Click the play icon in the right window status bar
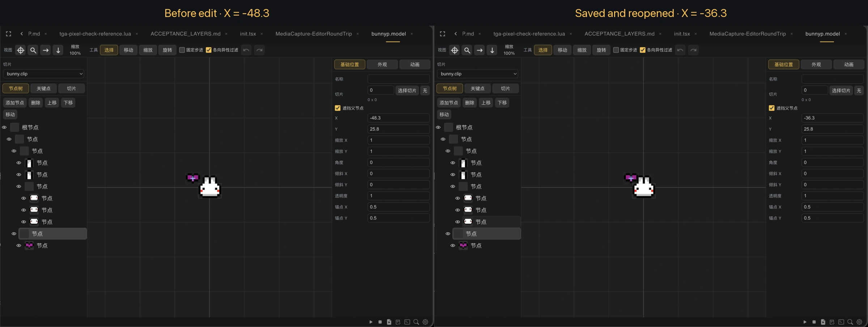 [805, 322]
